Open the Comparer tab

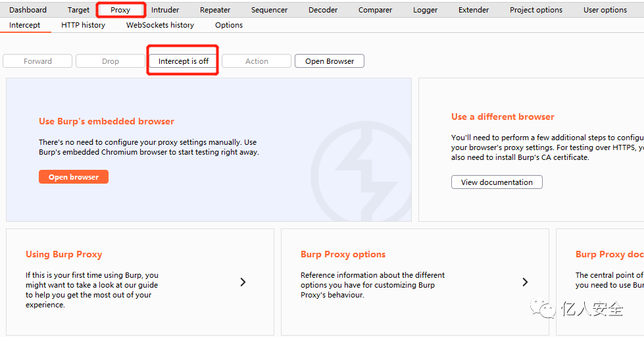click(x=376, y=10)
